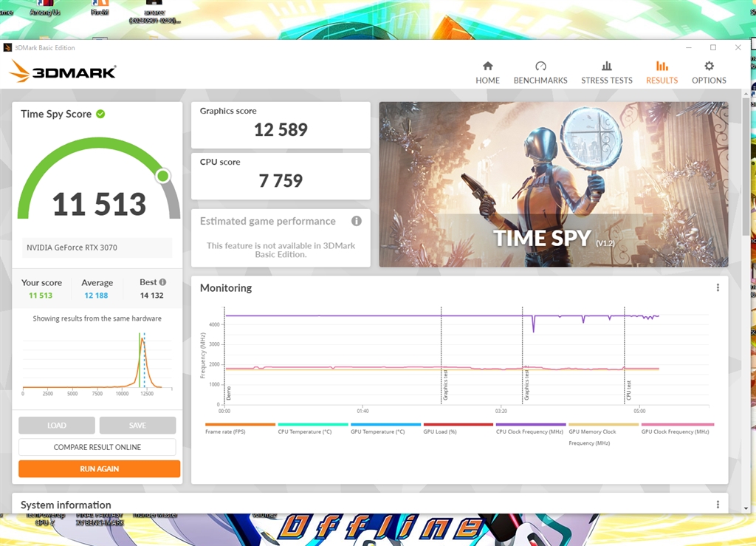756x546 pixels.
Task: Open the OPTIONS tab
Action: [709, 73]
